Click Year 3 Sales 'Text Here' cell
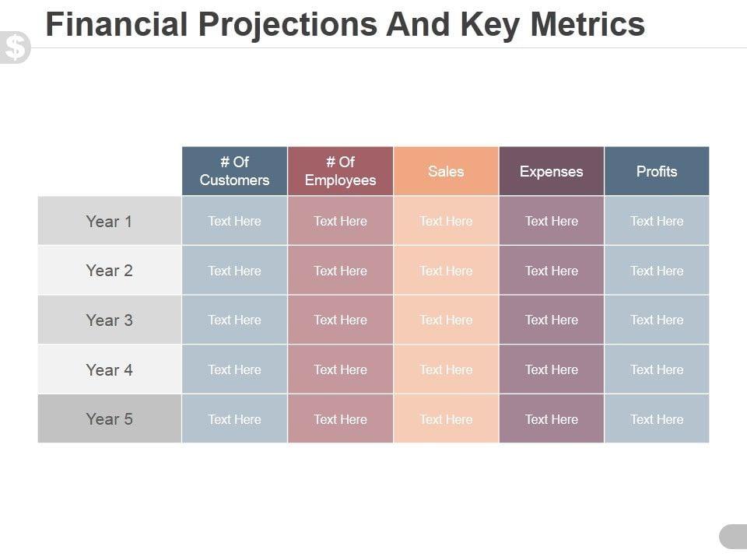Image resolution: width=747 pixels, height=560 pixels. (446, 320)
